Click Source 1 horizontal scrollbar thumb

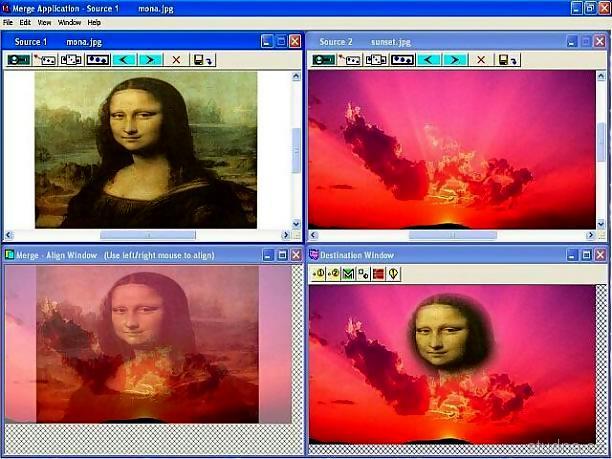(x=148, y=235)
